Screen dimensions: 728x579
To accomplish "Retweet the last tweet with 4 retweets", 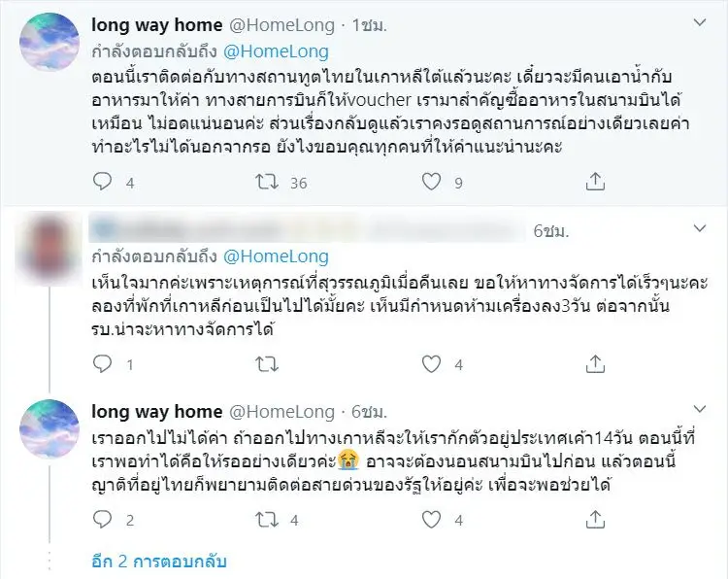I will [264, 520].
